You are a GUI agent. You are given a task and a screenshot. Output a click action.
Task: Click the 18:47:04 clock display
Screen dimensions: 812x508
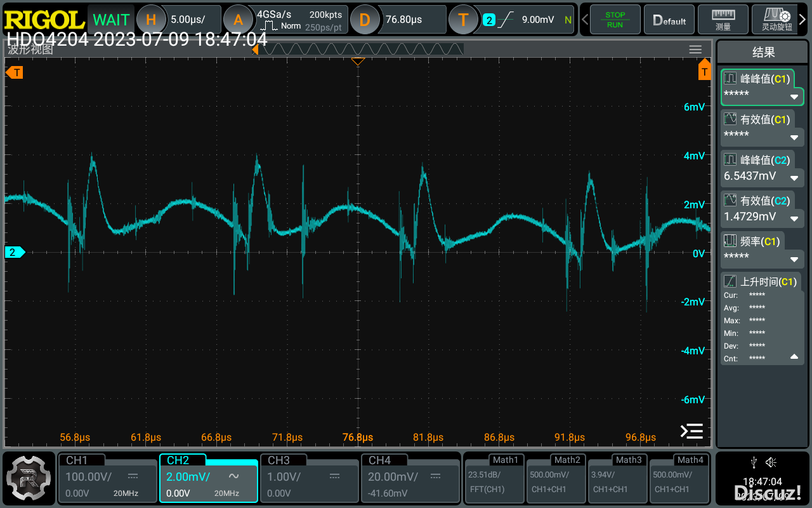763,482
